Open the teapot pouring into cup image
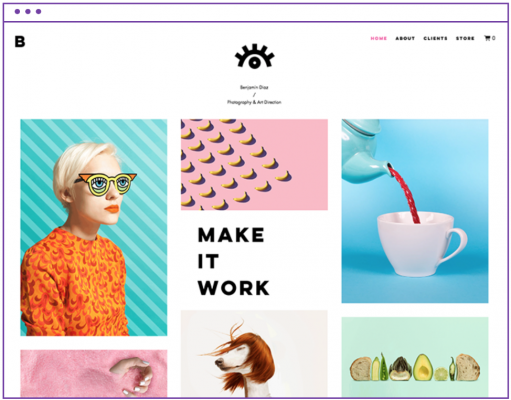 (x=415, y=211)
